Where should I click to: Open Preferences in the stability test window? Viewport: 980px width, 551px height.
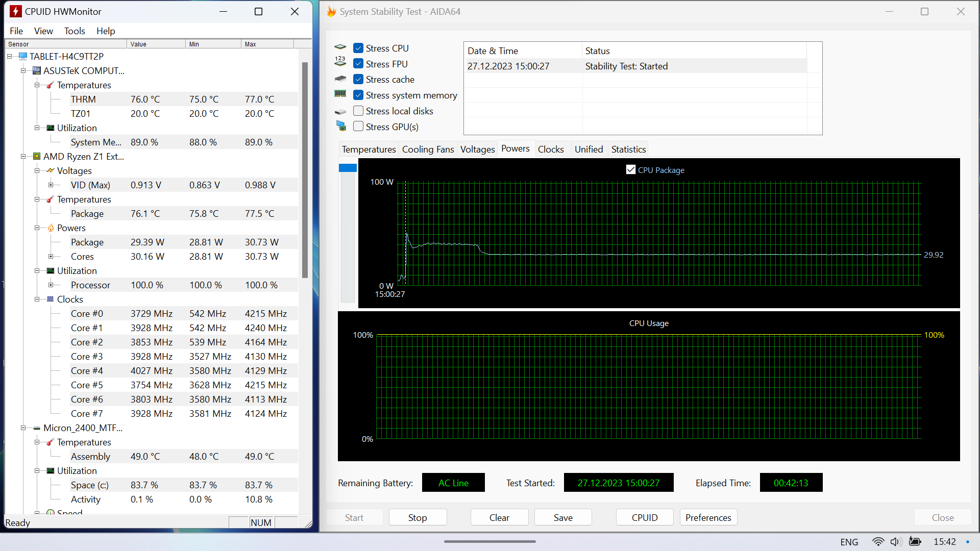(708, 517)
